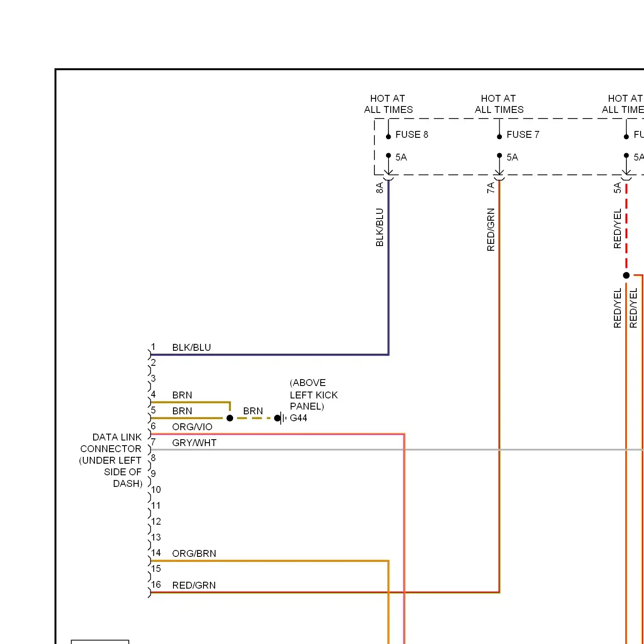Click the 8A terminal label
644x644 pixels.
(x=380, y=188)
